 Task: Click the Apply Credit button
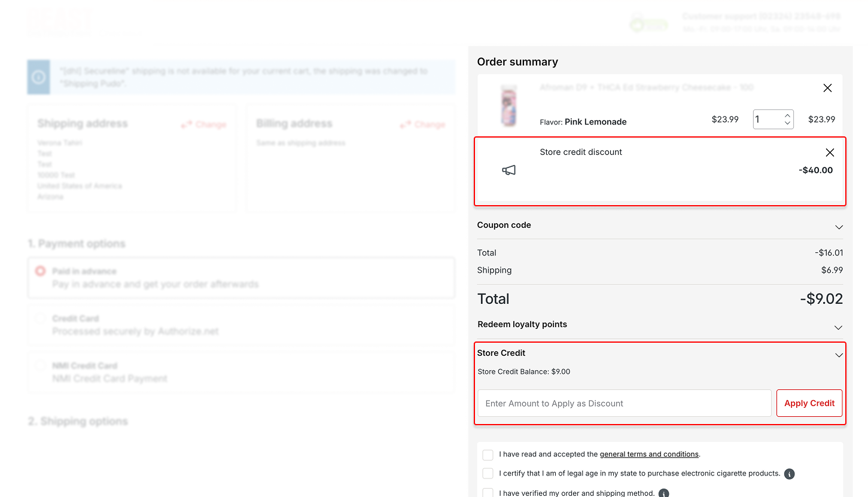(809, 403)
